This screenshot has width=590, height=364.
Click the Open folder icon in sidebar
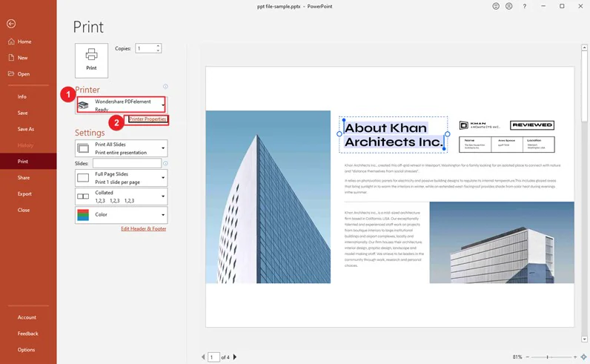pos(11,74)
